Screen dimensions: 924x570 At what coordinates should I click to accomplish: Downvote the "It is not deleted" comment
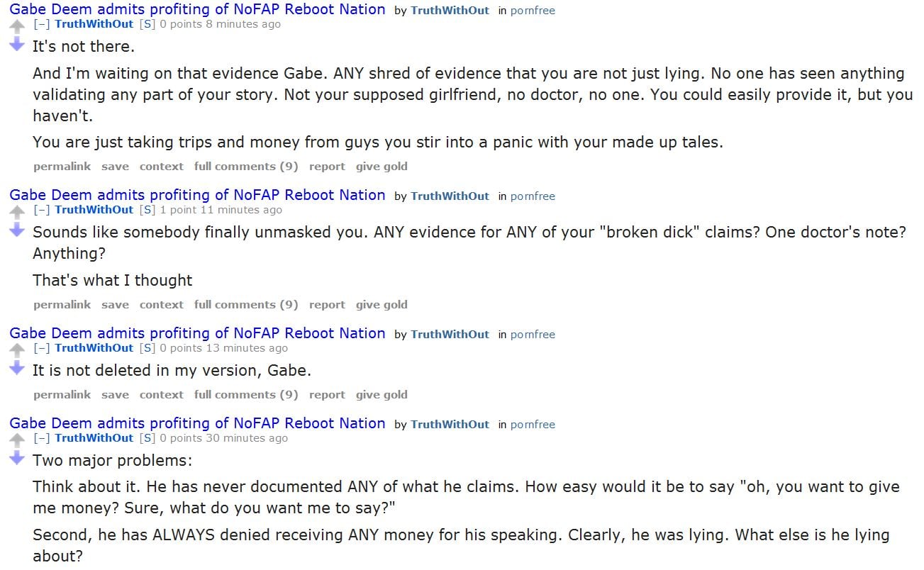(18, 368)
